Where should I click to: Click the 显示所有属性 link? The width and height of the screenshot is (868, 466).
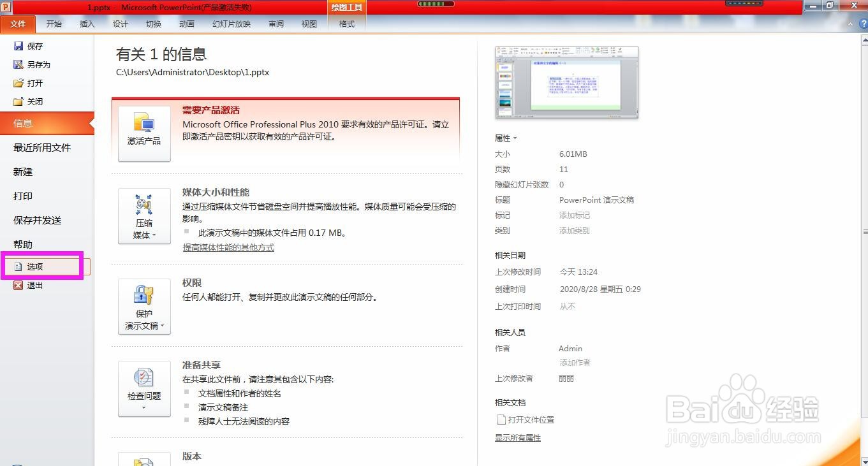click(x=517, y=437)
